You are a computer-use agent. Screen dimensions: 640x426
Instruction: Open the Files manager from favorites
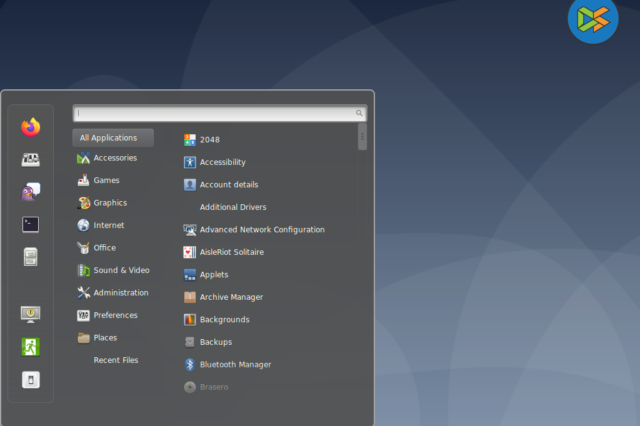[x=30, y=256]
